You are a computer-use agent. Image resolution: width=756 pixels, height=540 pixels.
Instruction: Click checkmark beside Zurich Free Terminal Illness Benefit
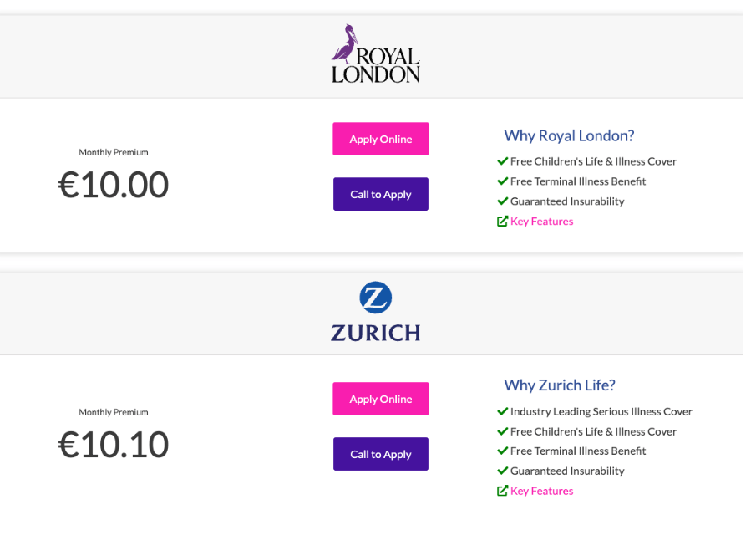502,451
